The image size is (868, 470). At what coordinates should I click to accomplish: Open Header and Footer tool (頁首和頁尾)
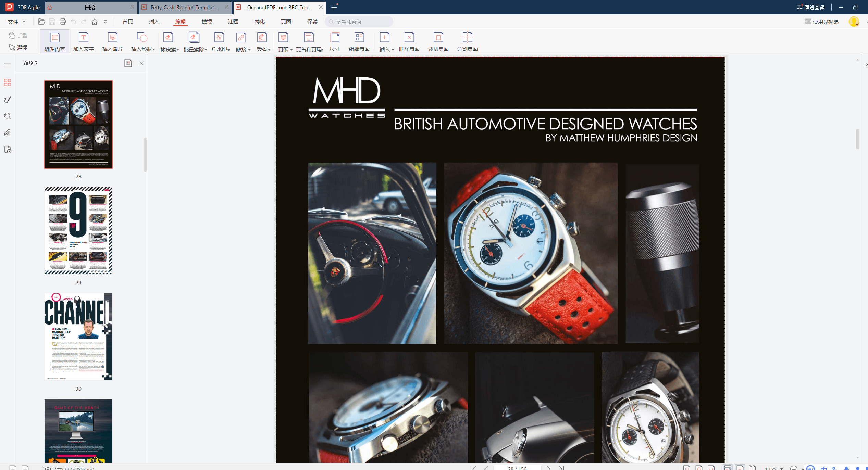pyautogui.click(x=309, y=41)
